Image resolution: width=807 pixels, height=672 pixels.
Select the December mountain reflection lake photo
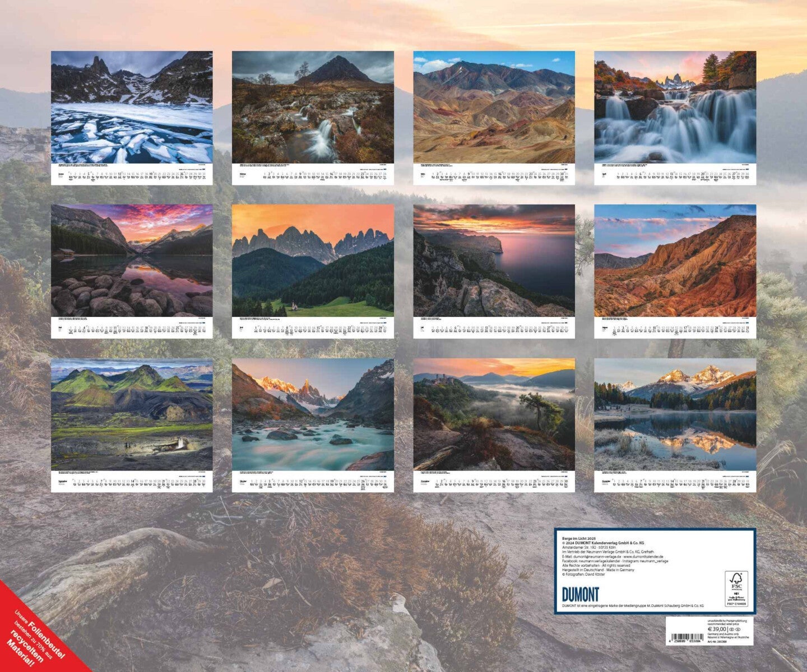[675, 414]
